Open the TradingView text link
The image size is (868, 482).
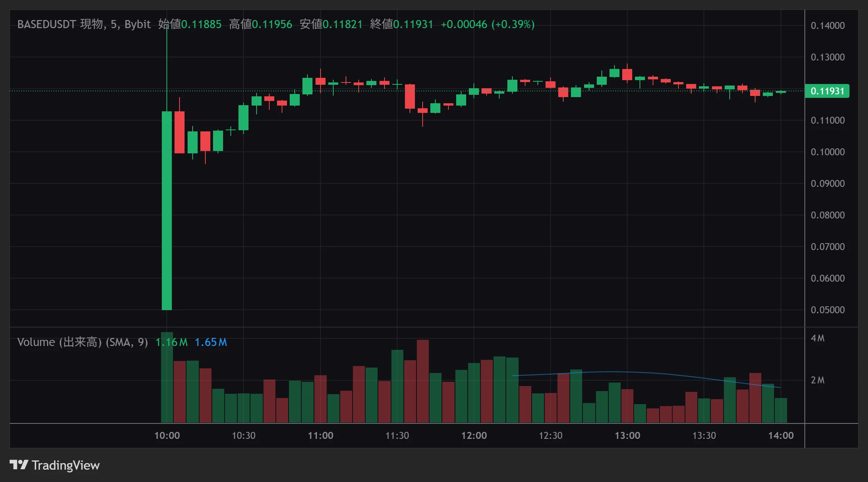click(x=65, y=465)
